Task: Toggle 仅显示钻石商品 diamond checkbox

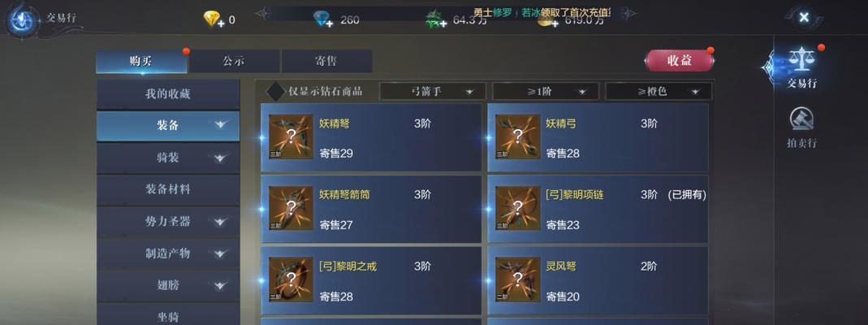Action: (x=275, y=91)
